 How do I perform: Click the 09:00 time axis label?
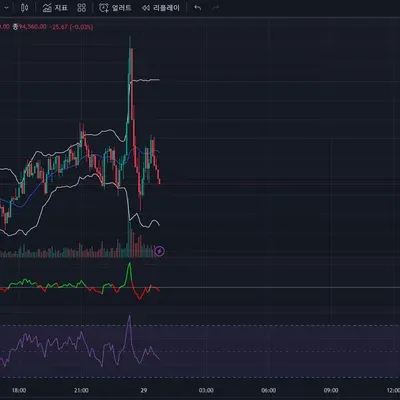(x=331, y=390)
